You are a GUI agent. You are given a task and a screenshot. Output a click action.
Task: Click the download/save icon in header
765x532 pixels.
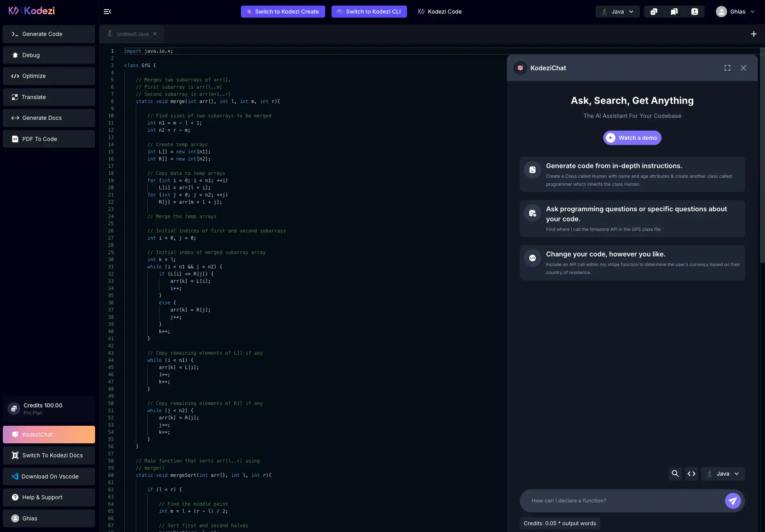[695, 12]
